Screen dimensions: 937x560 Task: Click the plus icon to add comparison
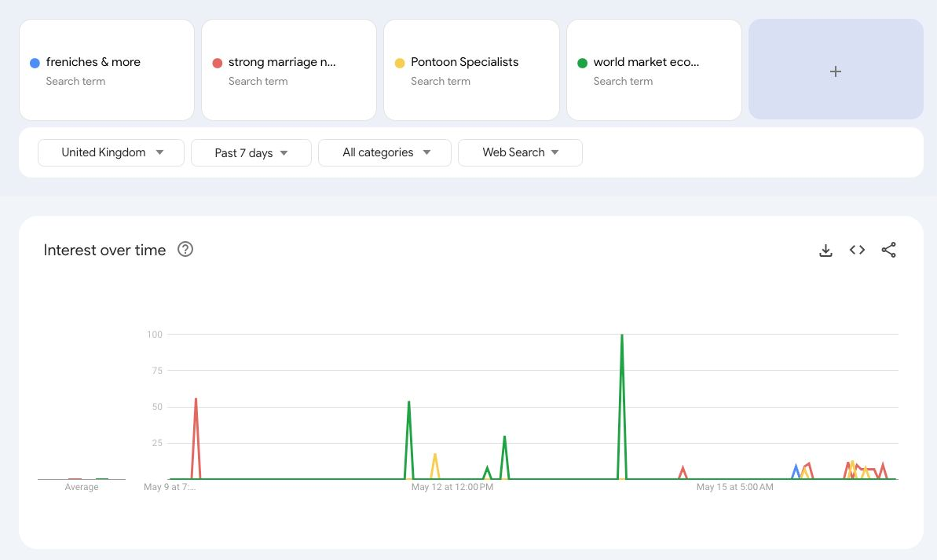tap(836, 71)
